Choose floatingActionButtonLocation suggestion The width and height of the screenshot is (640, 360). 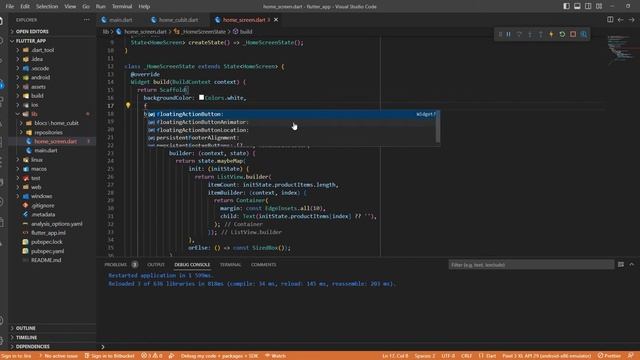pos(291,130)
